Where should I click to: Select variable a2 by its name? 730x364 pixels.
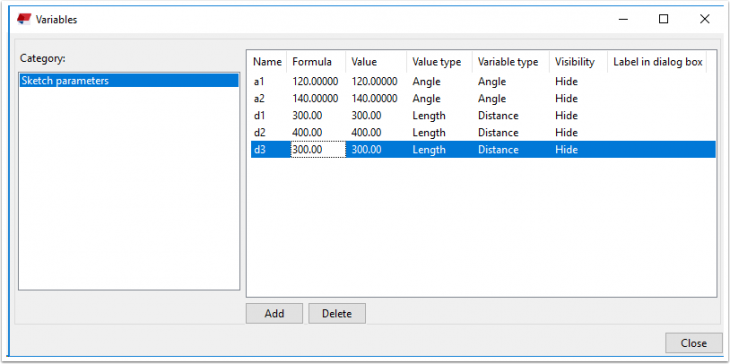pyautogui.click(x=260, y=99)
